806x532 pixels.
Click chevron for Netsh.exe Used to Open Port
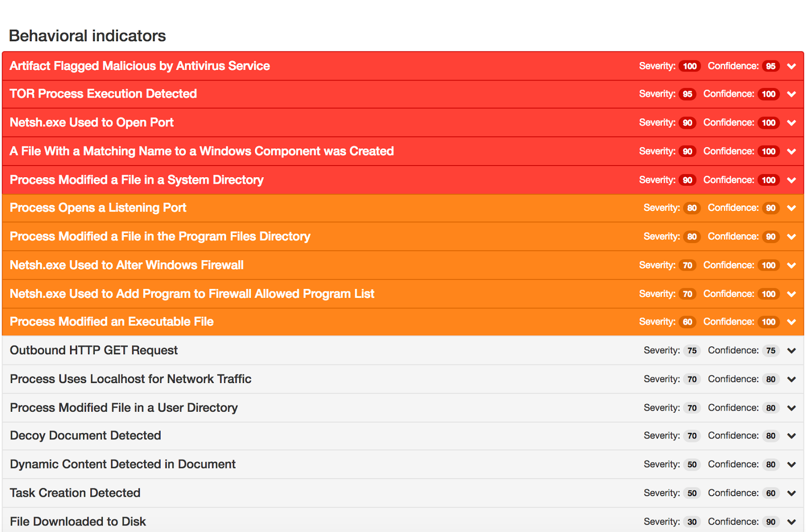pyautogui.click(x=791, y=123)
